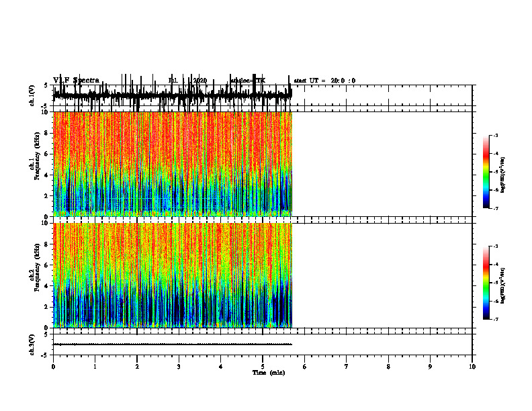Click time axis tick label '3'
532x411 pixels.
(179, 367)
